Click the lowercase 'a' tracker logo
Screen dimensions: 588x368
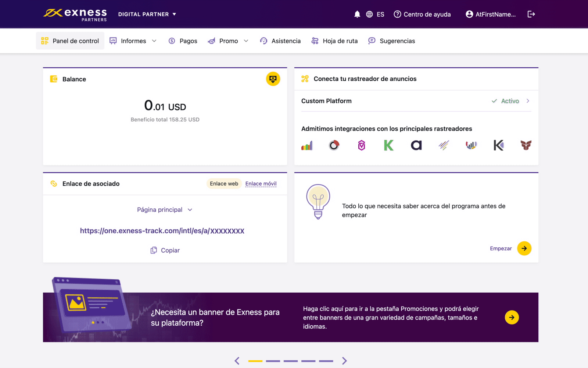point(416,145)
